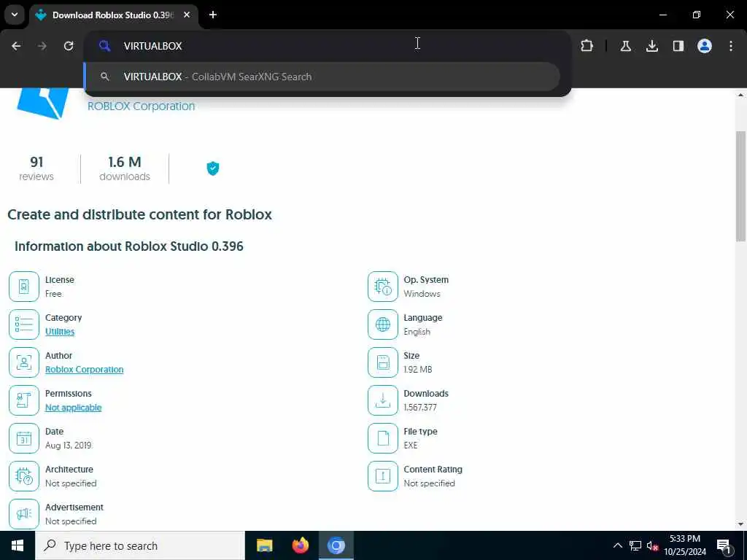Viewport: 747px width, 560px height.
Task: Click the Language globe icon
Action: [382, 324]
